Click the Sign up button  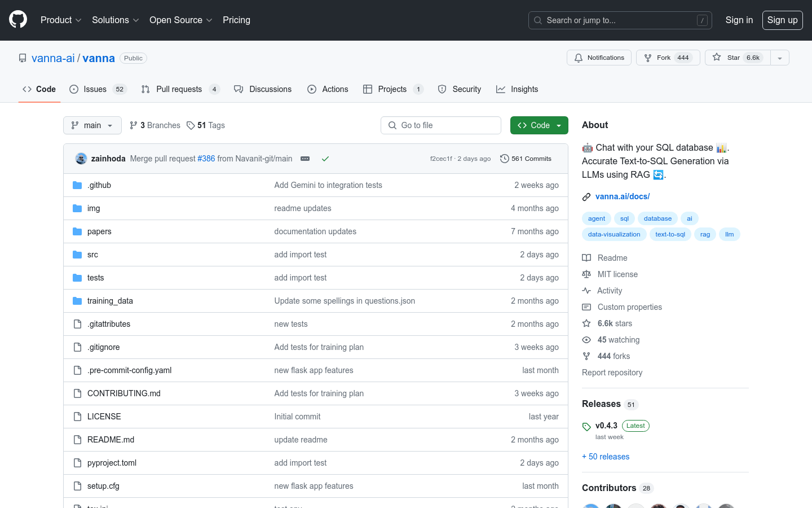click(x=782, y=20)
